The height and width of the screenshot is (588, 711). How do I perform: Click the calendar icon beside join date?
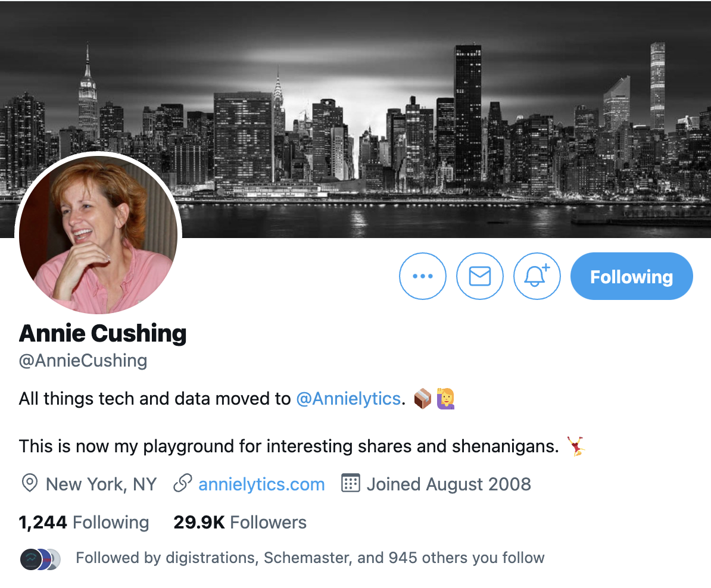tap(351, 483)
